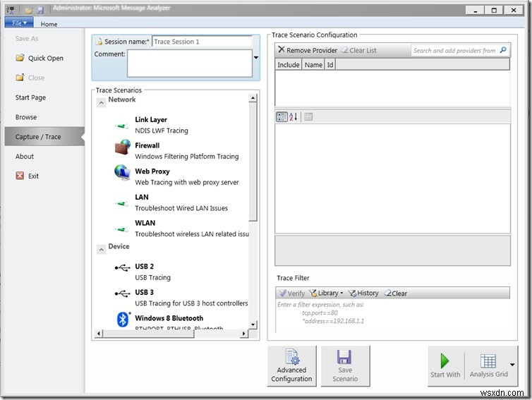Select 'USB Tracing for USB 3 host controllers'
This screenshot has height=400, width=532.
click(x=191, y=303)
